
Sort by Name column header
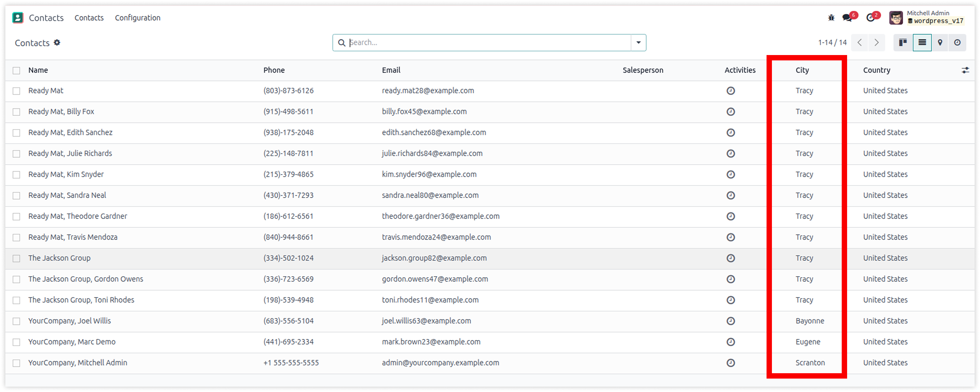38,70
